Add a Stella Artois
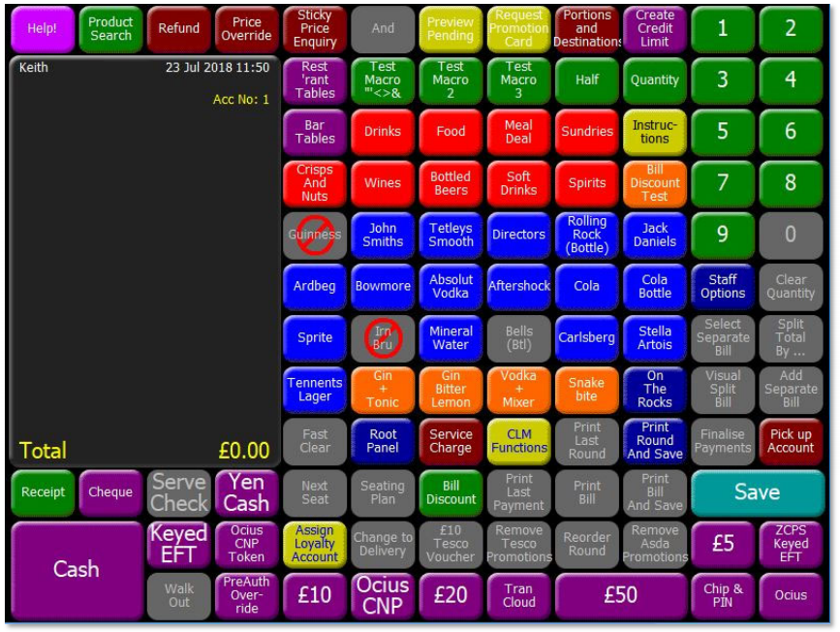Image resolution: width=840 pixels, height=632 pixels. pos(655,337)
